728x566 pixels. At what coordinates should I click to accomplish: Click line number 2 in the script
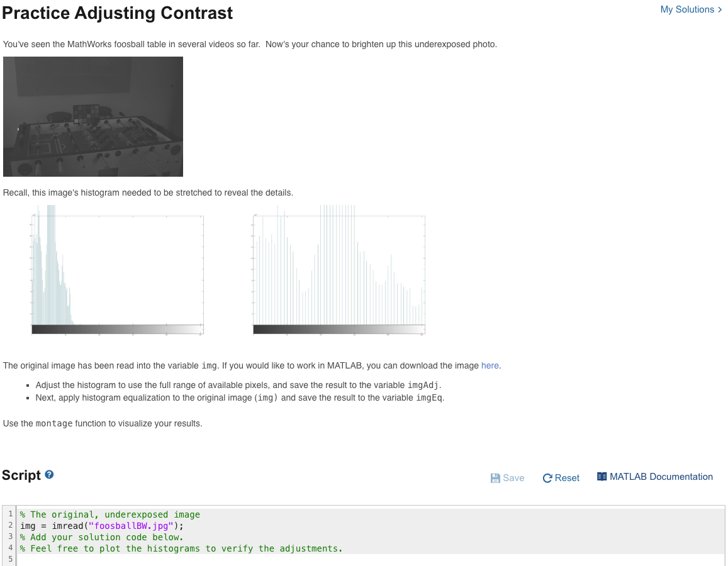pyautogui.click(x=10, y=525)
